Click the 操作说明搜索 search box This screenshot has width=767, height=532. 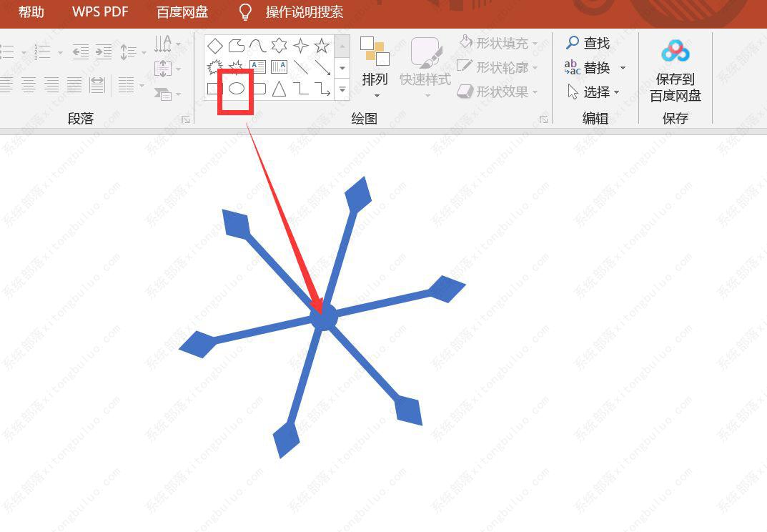click(x=305, y=11)
